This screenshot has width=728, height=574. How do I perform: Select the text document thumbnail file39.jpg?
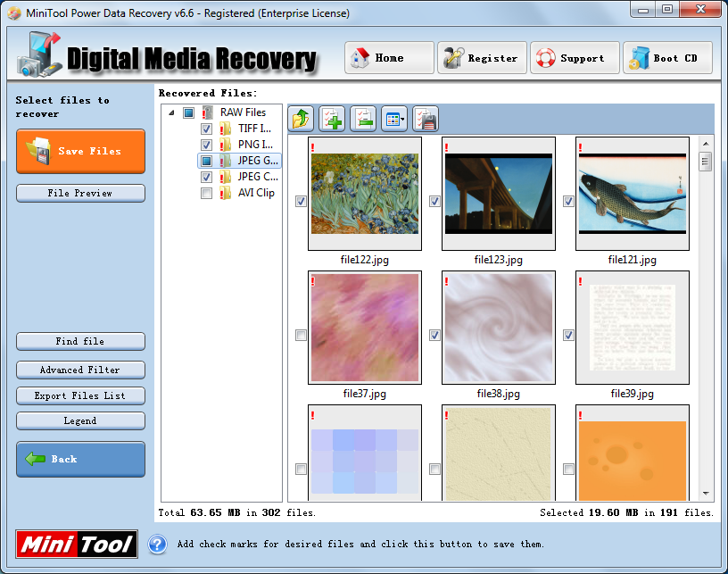pos(633,328)
